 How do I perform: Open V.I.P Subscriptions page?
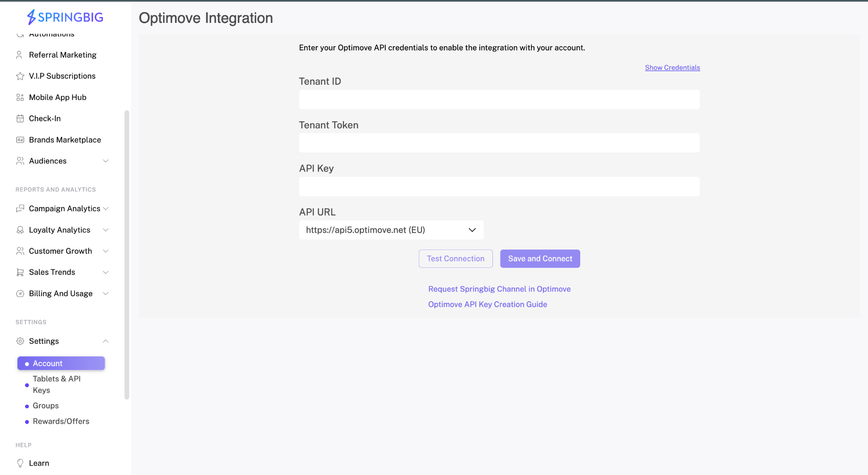point(62,76)
